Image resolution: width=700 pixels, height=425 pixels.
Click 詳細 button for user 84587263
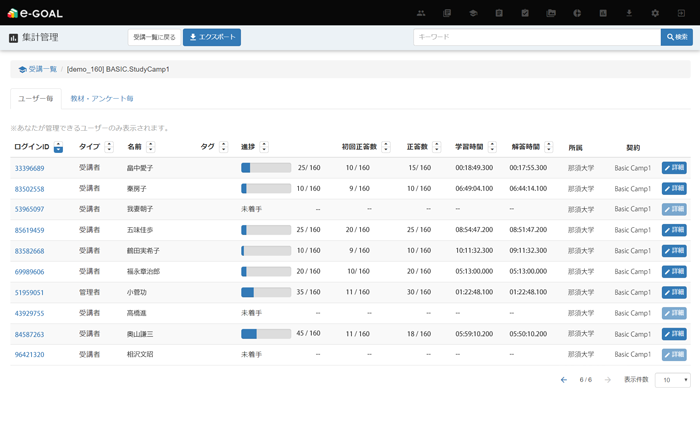(674, 334)
